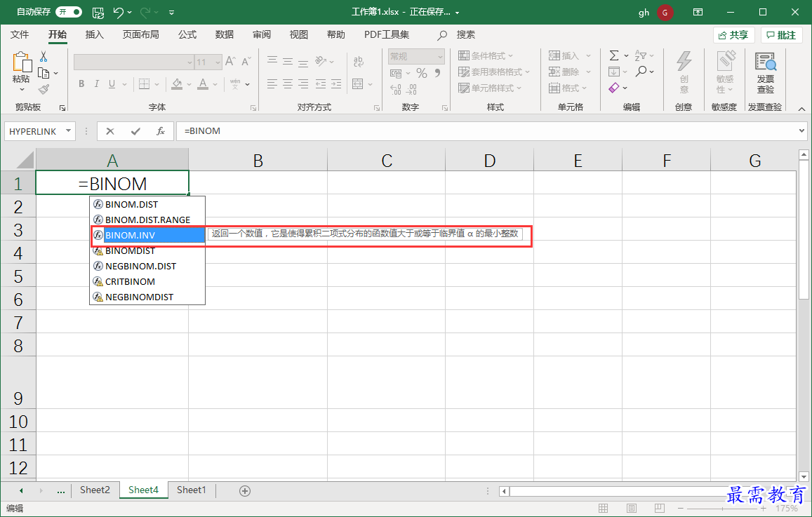This screenshot has height=517, width=812.
Task: Click the 搜索 search box
Action: [465, 34]
